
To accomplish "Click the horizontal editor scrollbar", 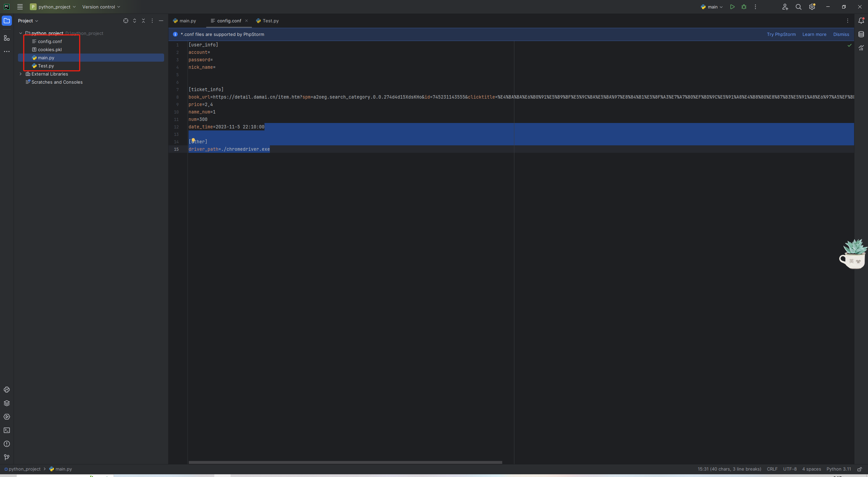I will coord(345,462).
